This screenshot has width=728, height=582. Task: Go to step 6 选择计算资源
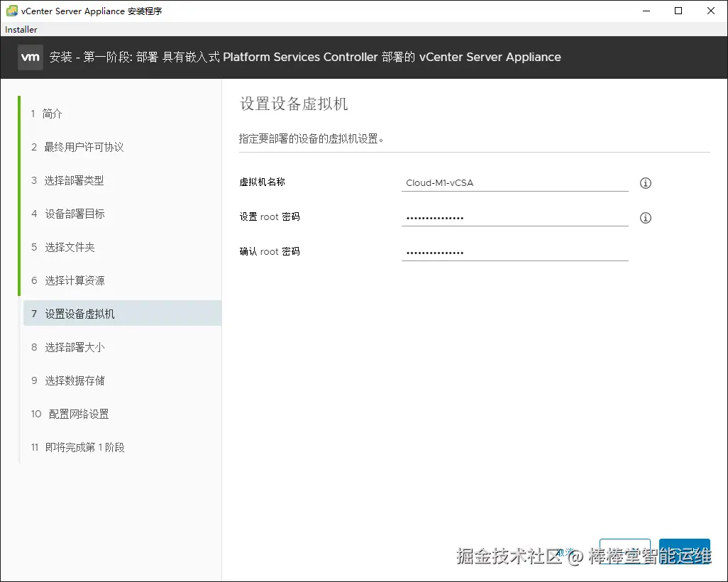(68, 280)
